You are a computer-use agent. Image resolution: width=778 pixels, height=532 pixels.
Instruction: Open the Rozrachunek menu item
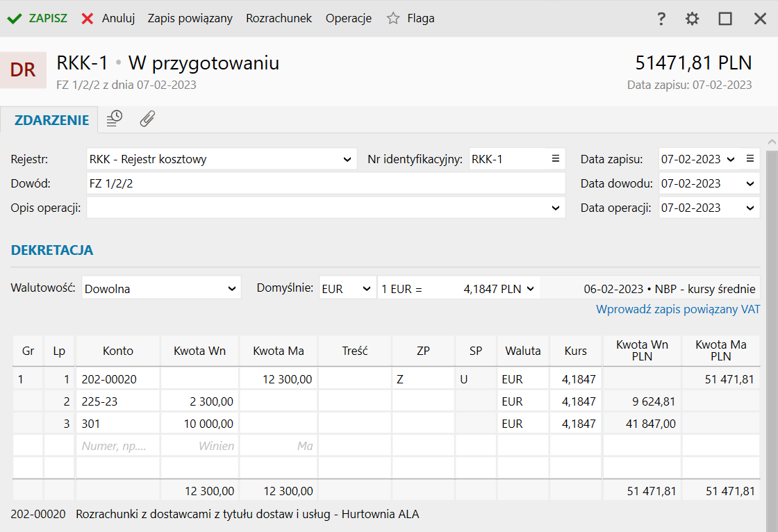(x=279, y=18)
